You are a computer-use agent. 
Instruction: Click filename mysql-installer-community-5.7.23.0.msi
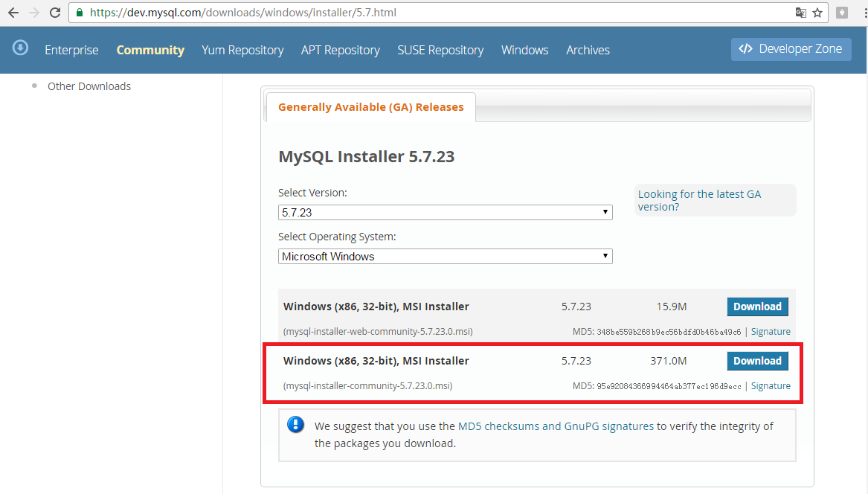367,386
